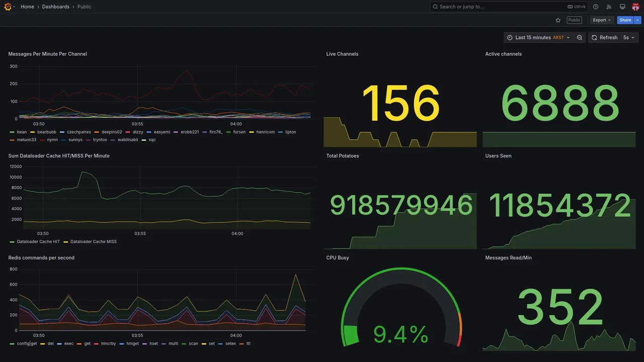Click the monitor icon beside the avatar
Screen dimensions: 644x362
coord(622,7)
